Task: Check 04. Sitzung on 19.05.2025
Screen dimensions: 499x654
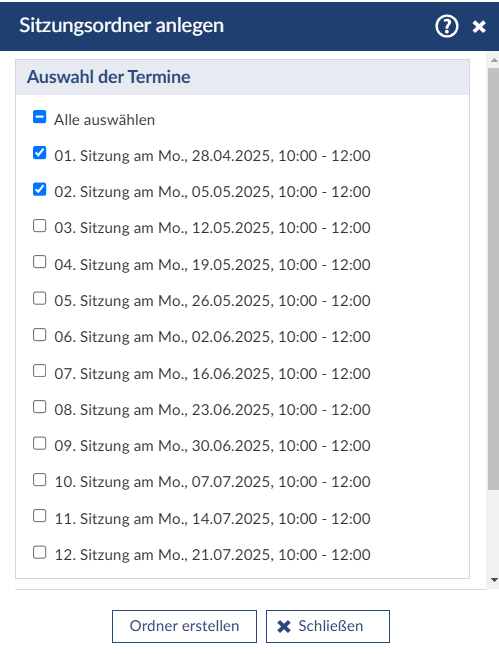Action: click(40, 262)
